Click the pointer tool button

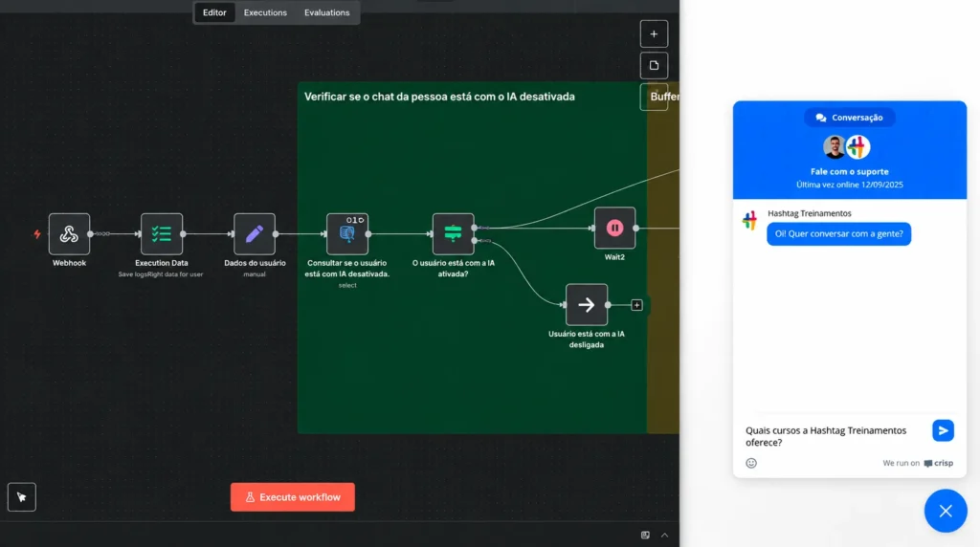click(22, 497)
